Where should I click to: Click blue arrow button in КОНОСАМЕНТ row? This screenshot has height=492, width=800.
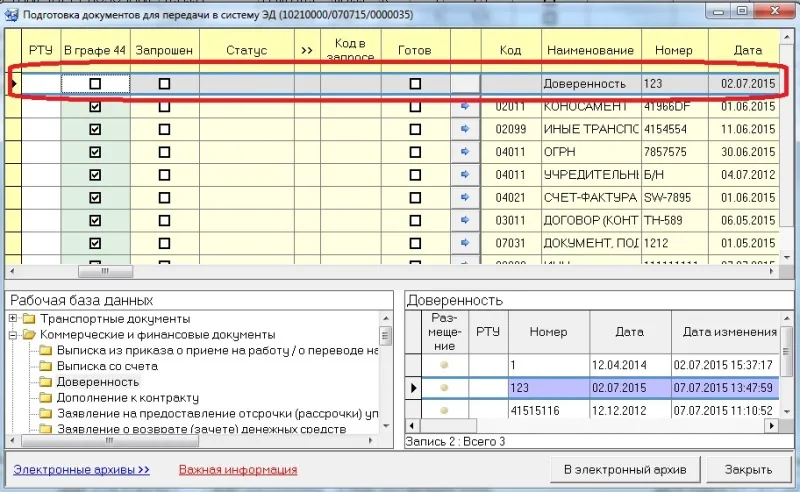point(465,106)
